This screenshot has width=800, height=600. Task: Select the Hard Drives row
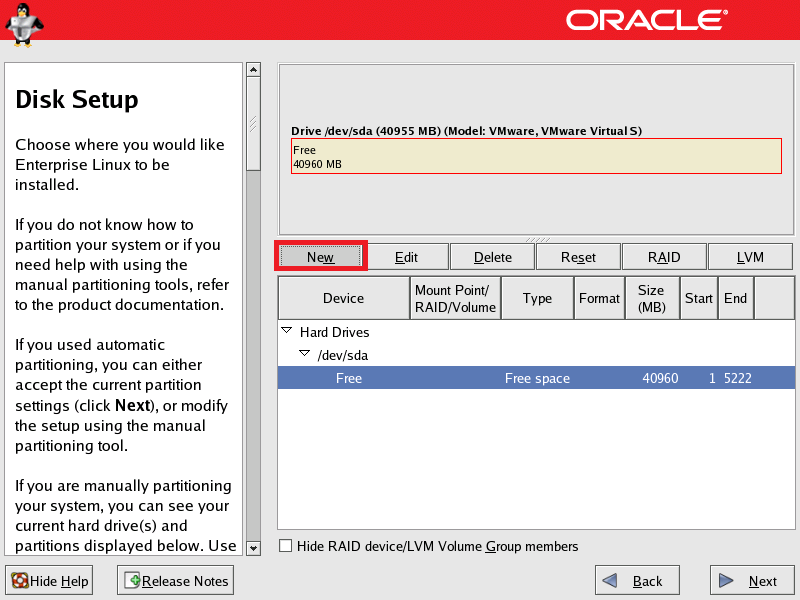pyautogui.click(x=536, y=332)
